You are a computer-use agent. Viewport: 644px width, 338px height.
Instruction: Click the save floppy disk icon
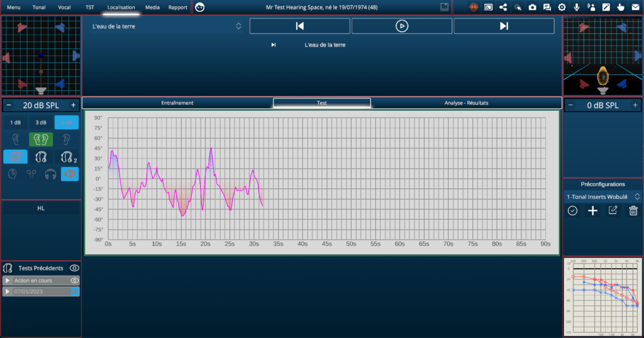tap(444, 8)
